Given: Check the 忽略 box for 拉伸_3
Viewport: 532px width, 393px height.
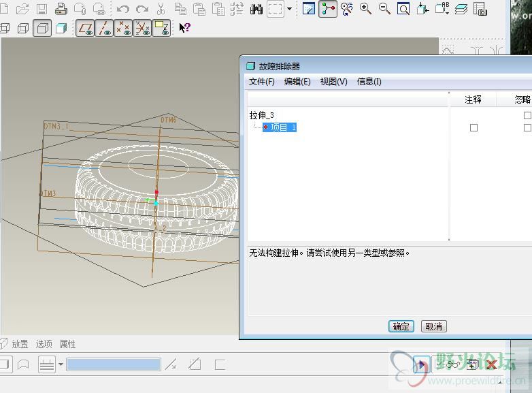Looking at the screenshot, I should (x=528, y=116).
